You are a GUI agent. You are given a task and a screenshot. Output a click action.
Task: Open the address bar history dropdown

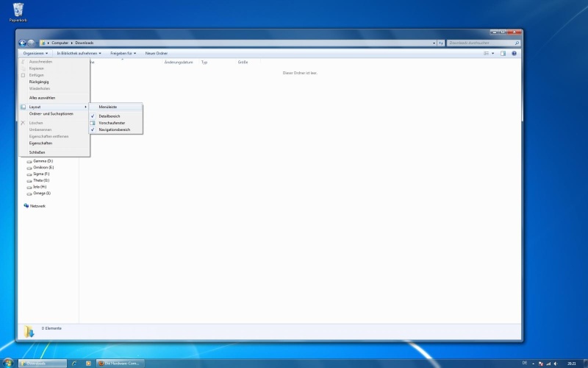pos(434,43)
